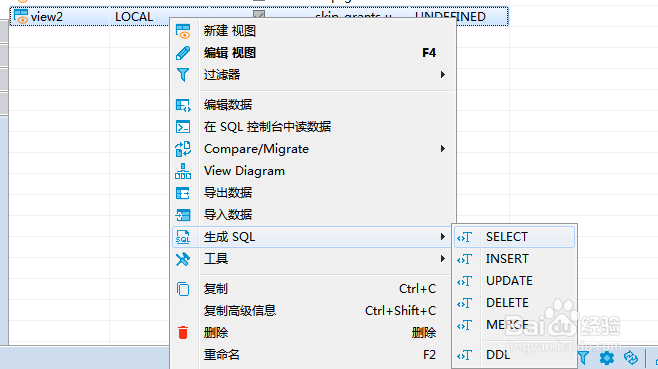658x369 pixels.
Task: Click the icon left of MERGE
Action: pos(465,325)
